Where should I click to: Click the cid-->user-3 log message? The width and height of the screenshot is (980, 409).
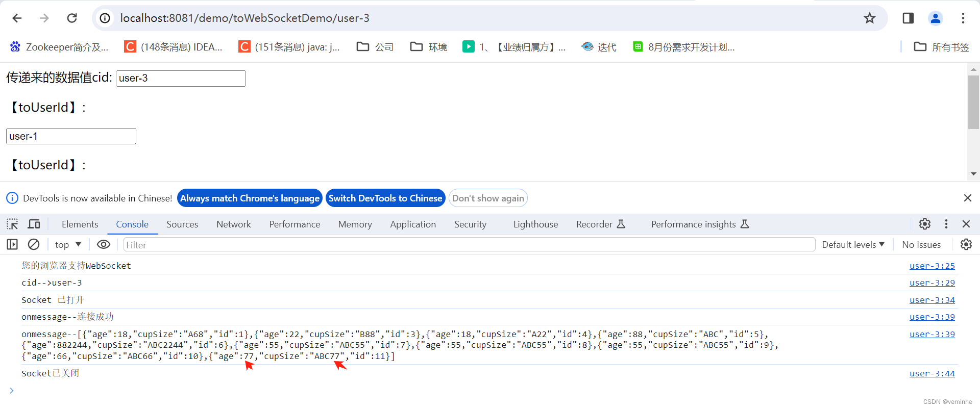(52, 283)
